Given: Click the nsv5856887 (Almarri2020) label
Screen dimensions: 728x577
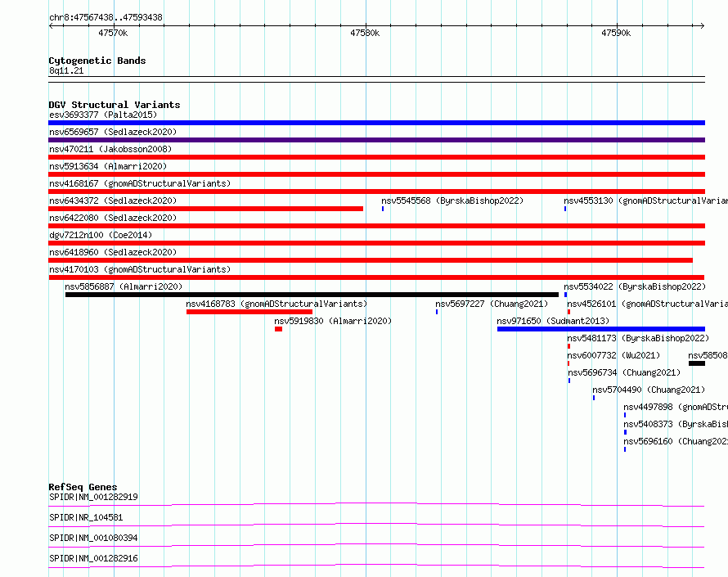Looking at the screenshot, I should point(124,286).
